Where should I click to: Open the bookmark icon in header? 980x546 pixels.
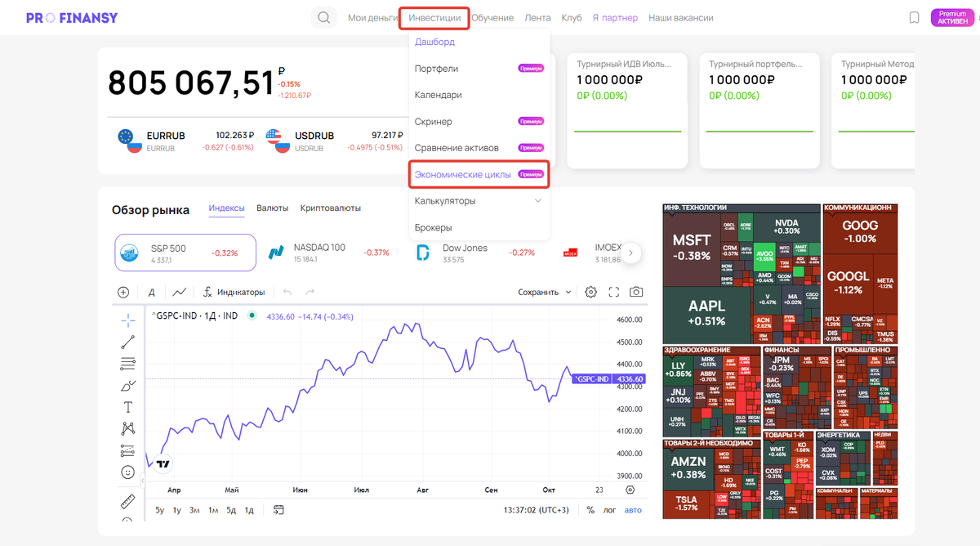(914, 18)
